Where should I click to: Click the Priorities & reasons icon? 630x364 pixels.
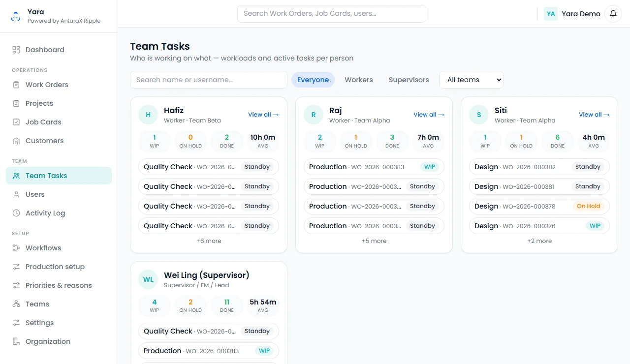(16, 285)
